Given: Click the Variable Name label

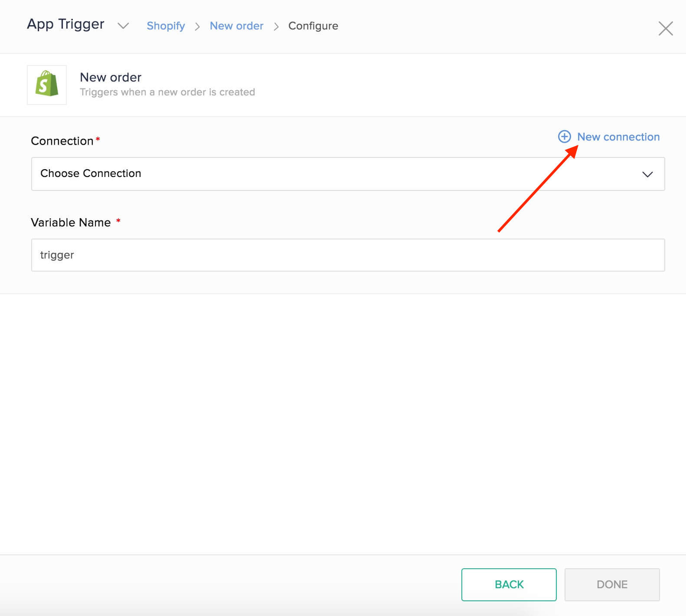Looking at the screenshot, I should [71, 223].
